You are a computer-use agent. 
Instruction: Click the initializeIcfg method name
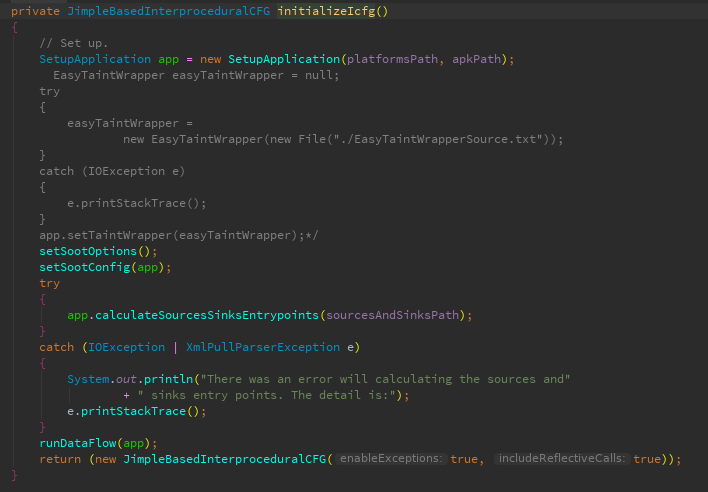(328, 11)
